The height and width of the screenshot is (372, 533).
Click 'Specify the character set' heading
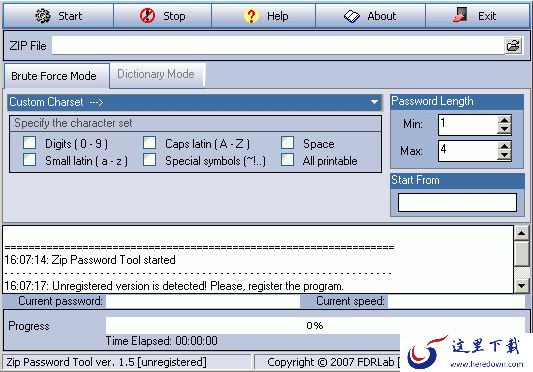[73, 123]
